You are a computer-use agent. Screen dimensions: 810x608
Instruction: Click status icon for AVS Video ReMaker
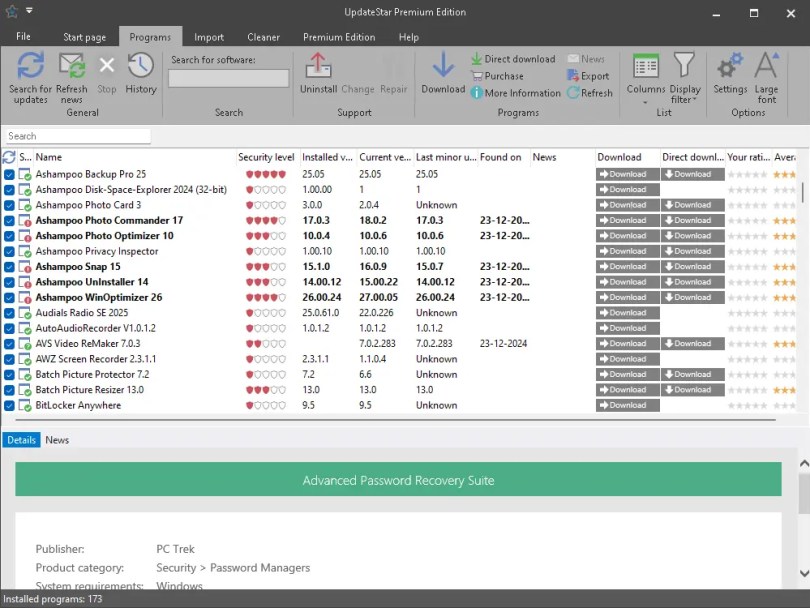(x=25, y=344)
